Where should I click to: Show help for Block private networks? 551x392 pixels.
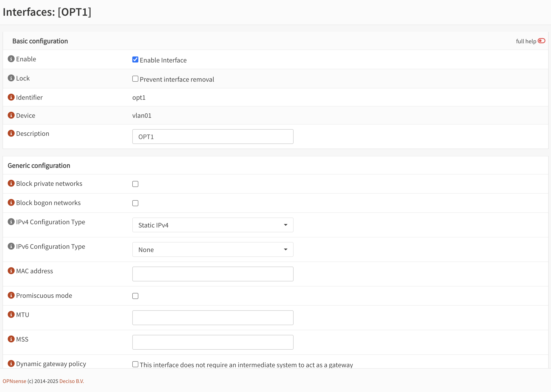coord(11,184)
